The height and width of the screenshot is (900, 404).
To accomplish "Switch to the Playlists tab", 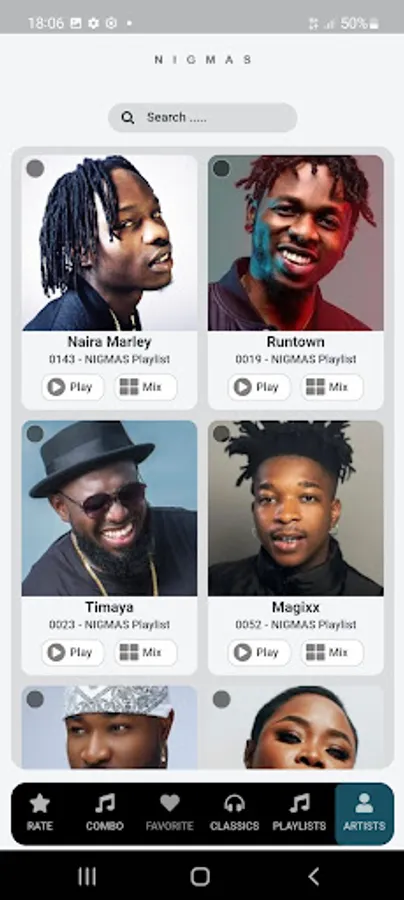I will point(299,813).
